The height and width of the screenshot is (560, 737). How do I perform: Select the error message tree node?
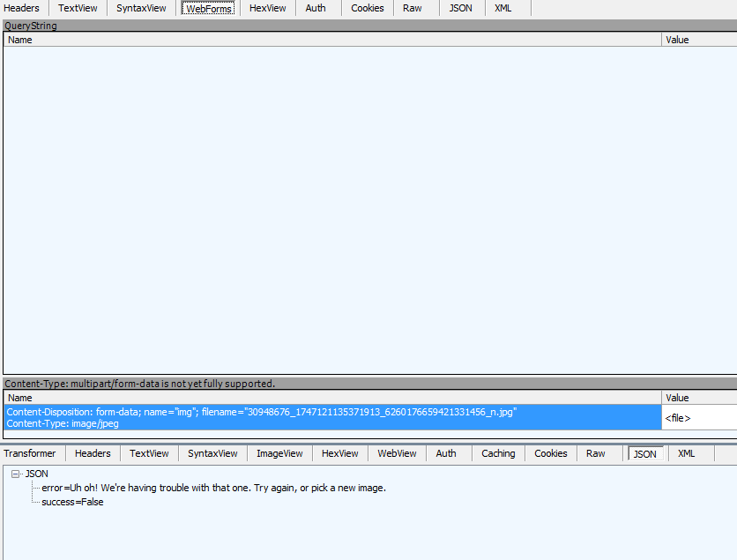click(x=214, y=488)
